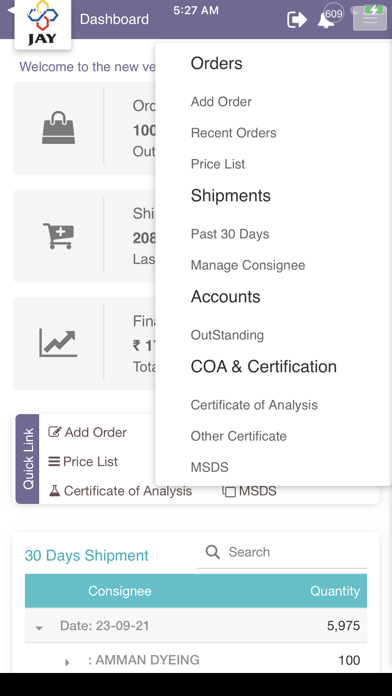392x696 pixels.
Task: Focus the shipment Search field
Action: (x=282, y=552)
